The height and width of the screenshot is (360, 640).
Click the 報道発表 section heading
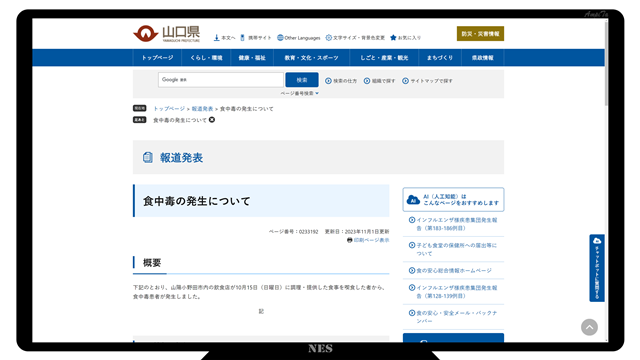pyautogui.click(x=181, y=158)
